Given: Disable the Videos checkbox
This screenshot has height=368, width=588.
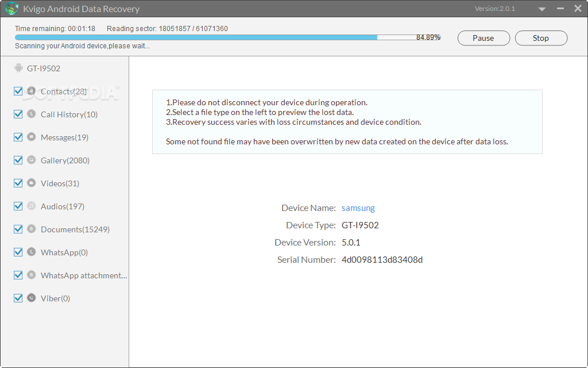Looking at the screenshot, I should click(18, 183).
